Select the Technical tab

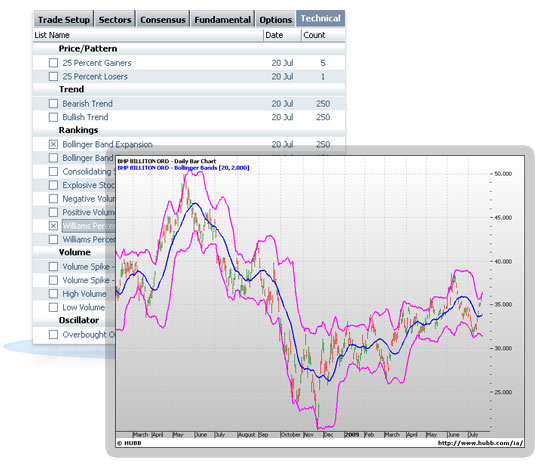pos(321,18)
